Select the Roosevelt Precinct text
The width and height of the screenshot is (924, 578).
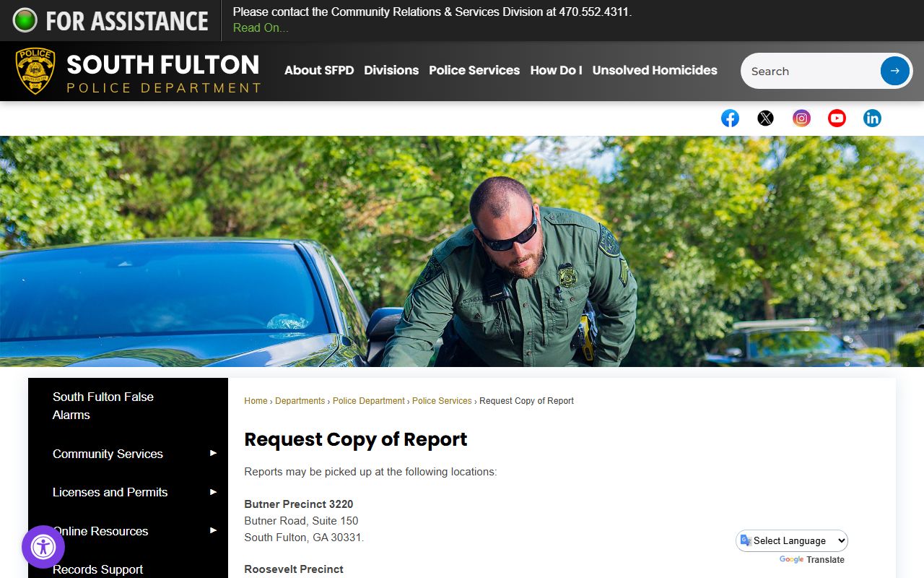[x=294, y=569]
